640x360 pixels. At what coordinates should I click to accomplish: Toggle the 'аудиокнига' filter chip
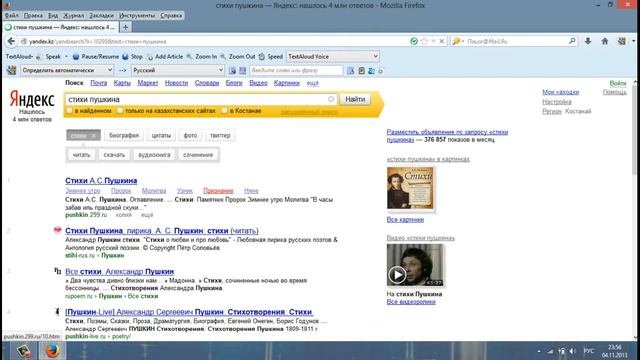(x=154, y=155)
